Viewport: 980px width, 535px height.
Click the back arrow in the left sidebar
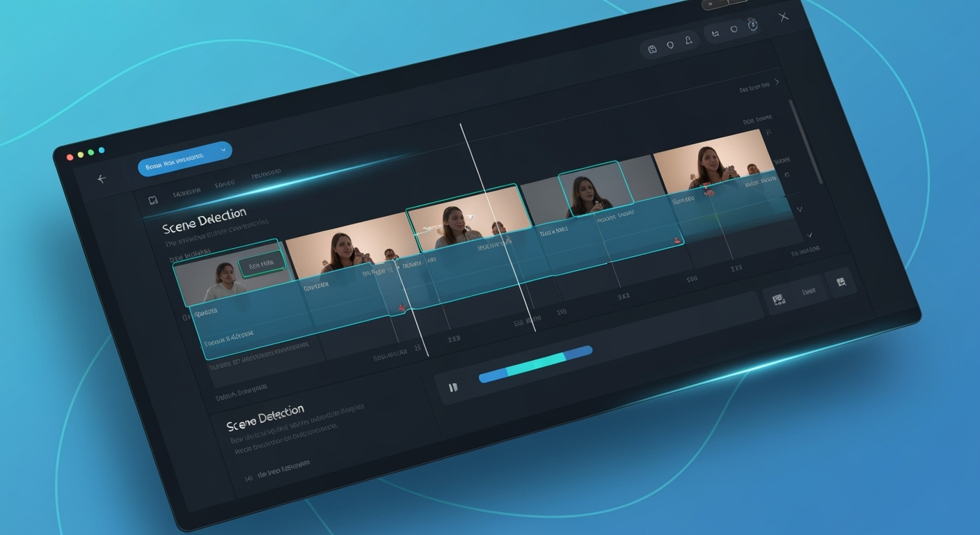click(x=102, y=179)
